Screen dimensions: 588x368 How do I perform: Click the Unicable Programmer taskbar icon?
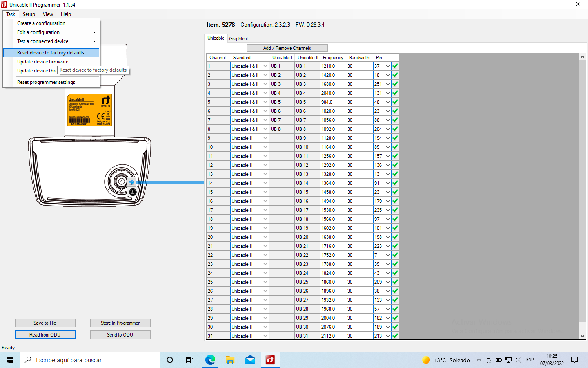(270, 360)
